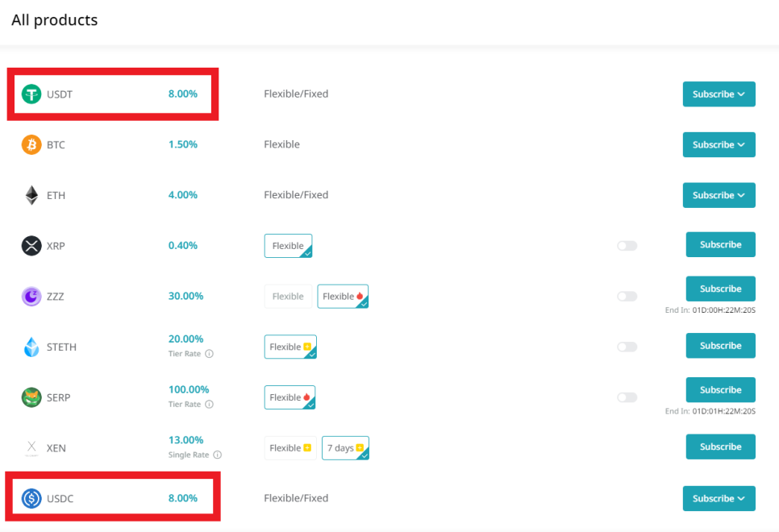Expand the USDC Subscribe dropdown
The image size is (779, 532).
(719, 498)
